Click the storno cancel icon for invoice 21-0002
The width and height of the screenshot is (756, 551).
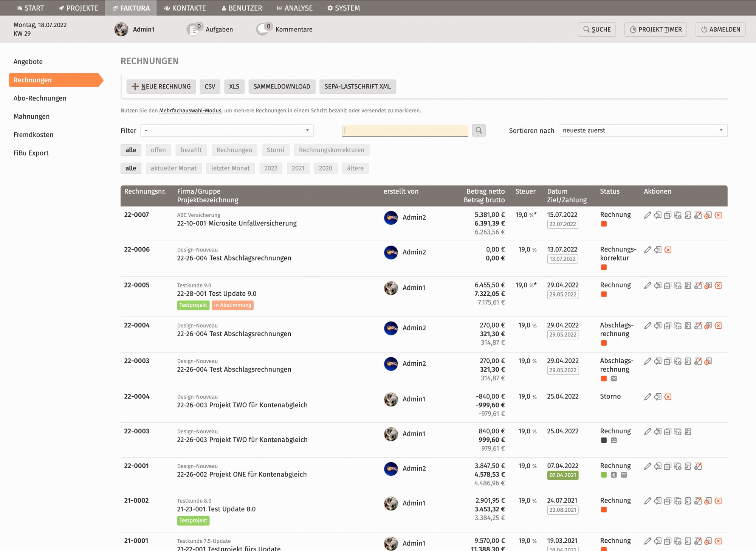point(708,501)
